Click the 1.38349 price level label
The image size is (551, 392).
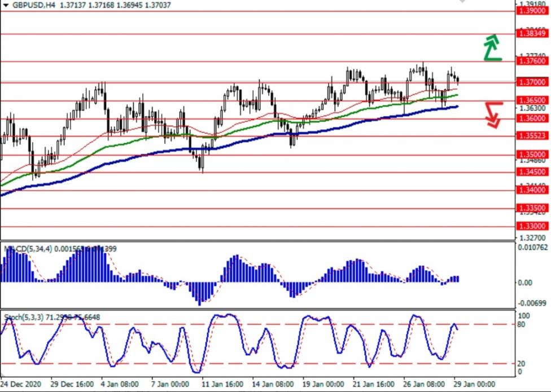click(x=532, y=34)
